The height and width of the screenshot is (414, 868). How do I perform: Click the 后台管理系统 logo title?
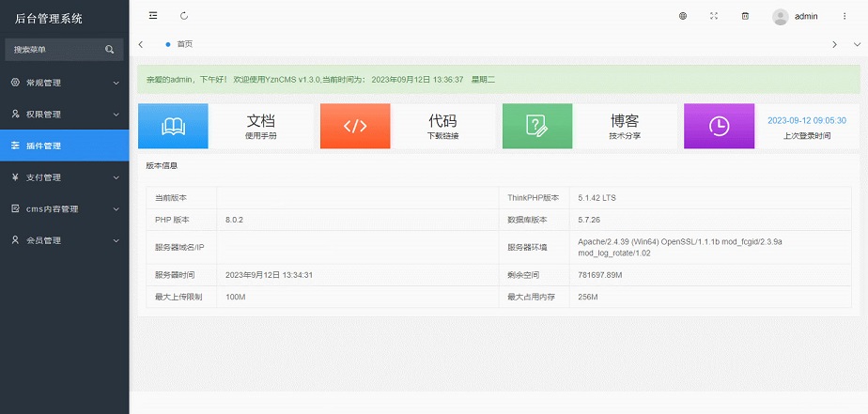[48, 18]
